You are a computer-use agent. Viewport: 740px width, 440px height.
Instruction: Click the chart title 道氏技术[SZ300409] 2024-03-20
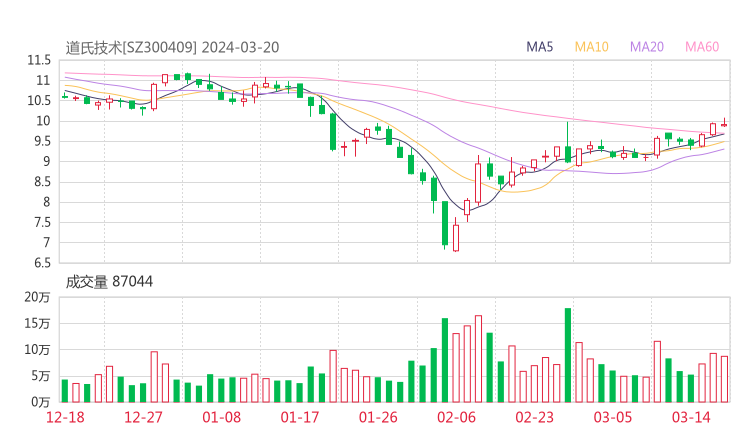[172, 48]
